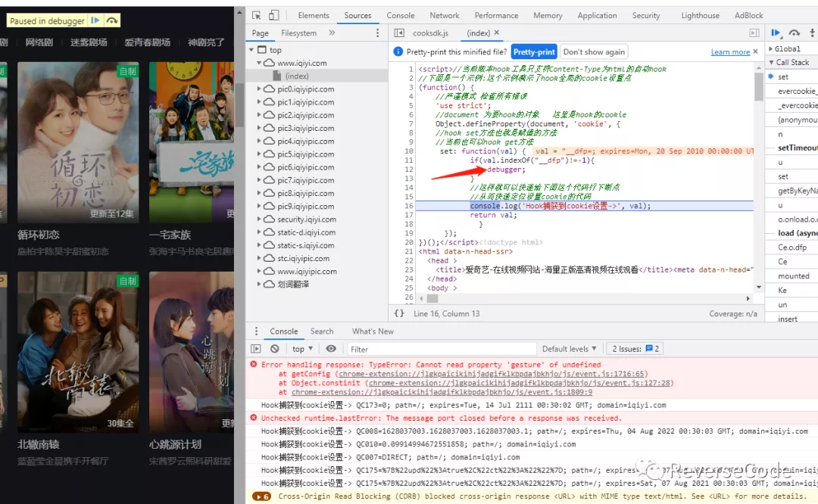The width and height of the screenshot is (818, 504).
Task: Click the curly braces format icon
Action: [399, 313]
